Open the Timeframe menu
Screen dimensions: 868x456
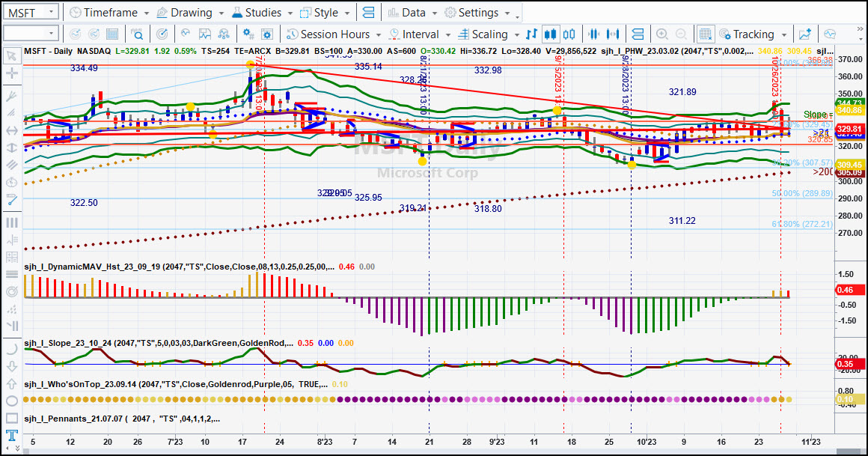pos(109,12)
